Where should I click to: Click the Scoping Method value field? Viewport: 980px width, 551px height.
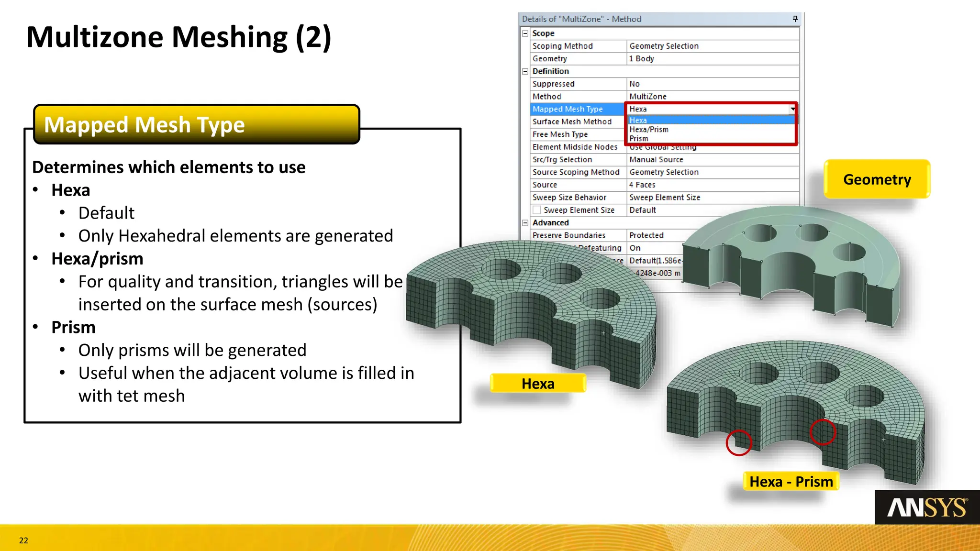(712, 46)
